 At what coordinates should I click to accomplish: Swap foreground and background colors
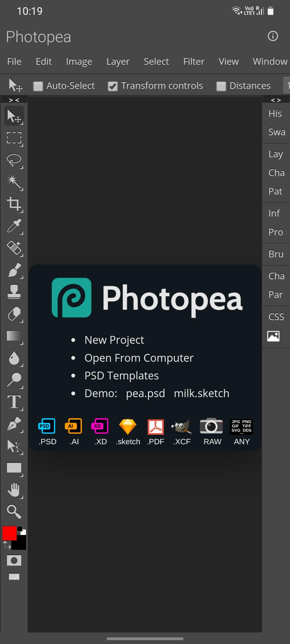point(6,545)
